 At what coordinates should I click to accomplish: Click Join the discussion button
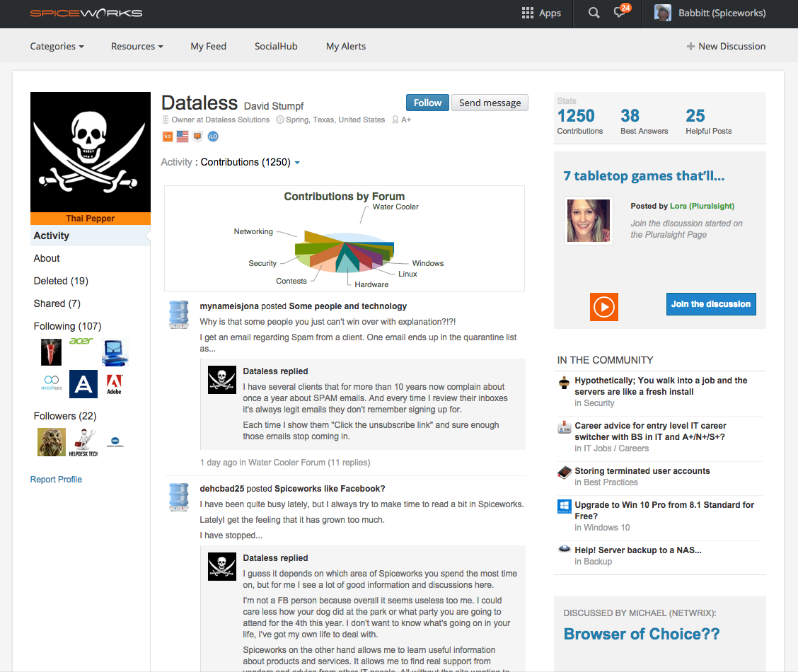pyautogui.click(x=711, y=304)
